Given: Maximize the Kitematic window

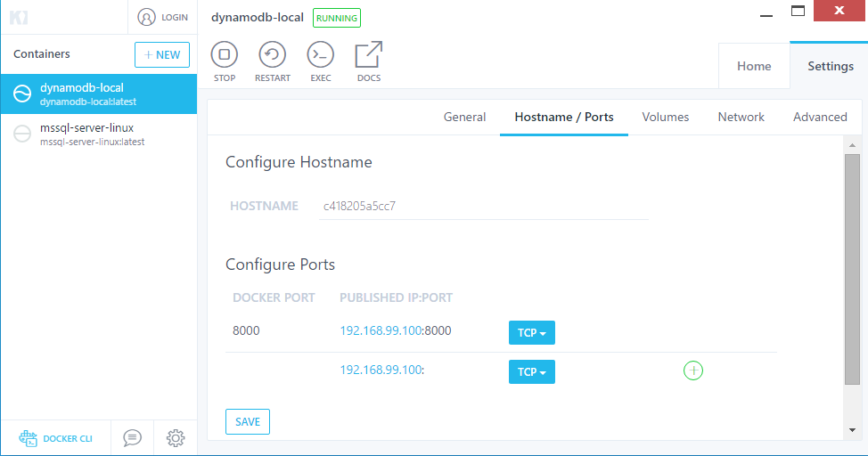Looking at the screenshot, I should pyautogui.click(x=798, y=11).
